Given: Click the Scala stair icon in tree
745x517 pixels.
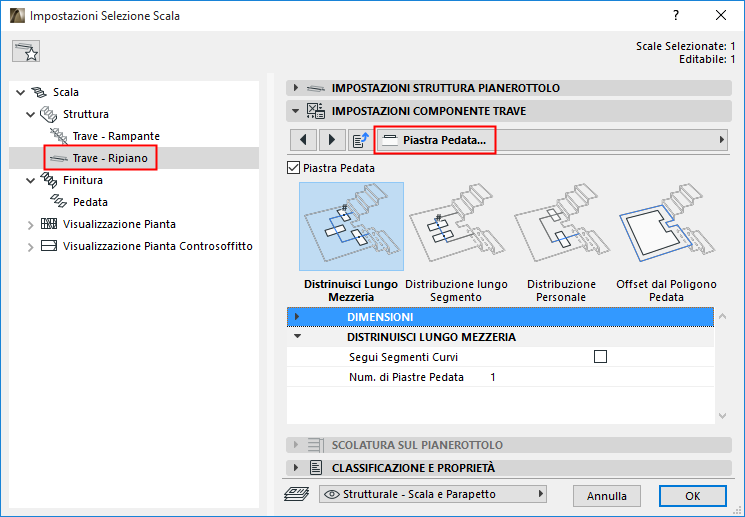Looking at the screenshot, I should point(39,92).
